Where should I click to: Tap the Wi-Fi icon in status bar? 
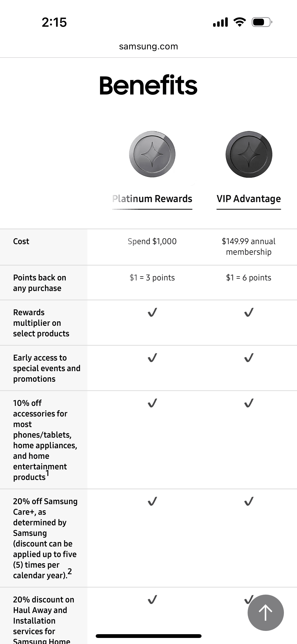(240, 22)
